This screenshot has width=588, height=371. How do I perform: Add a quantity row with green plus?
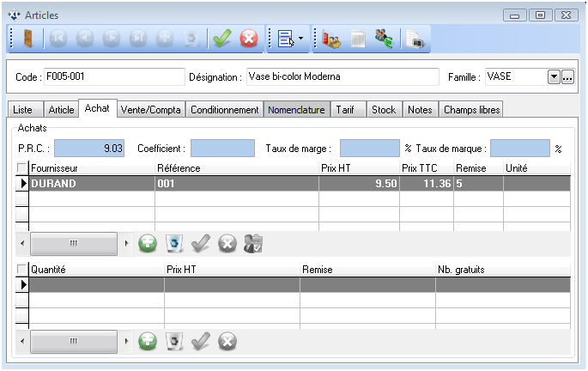(148, 341)
